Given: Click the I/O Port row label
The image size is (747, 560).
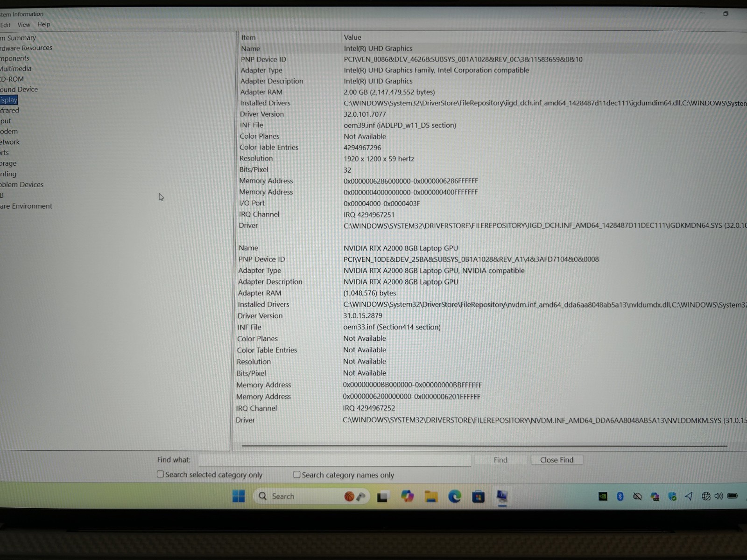Looking at the screenshot, I should [252, 203].
